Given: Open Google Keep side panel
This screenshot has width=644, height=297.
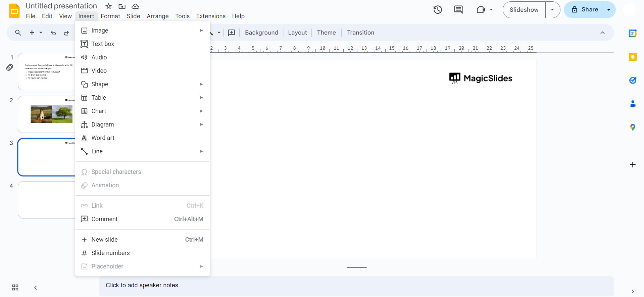Looking at the screenshot, I should (x=633, y=57).
